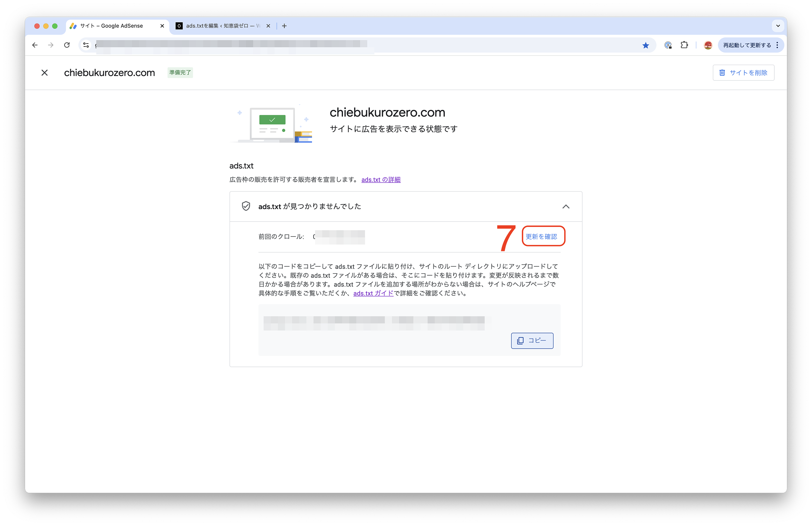Image resolution: width=812 pixels, height=526 pixels.
Task: Open the ads.txt の詳細 link
Action: (381, 180)
